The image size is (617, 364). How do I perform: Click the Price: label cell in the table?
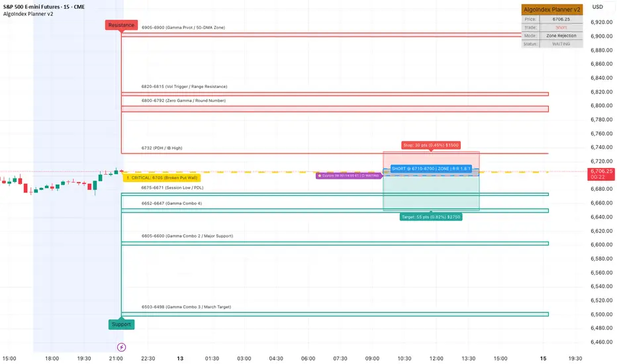(530, 19)
